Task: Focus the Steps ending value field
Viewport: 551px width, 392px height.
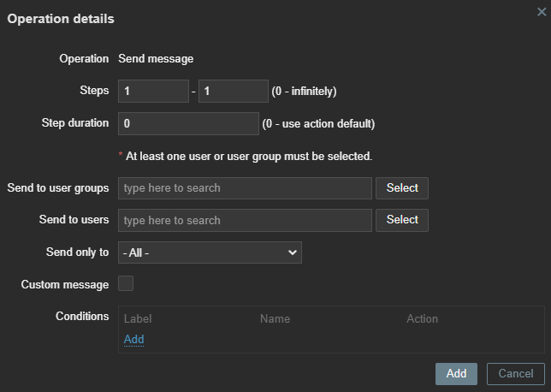Action: pos(234,91)
